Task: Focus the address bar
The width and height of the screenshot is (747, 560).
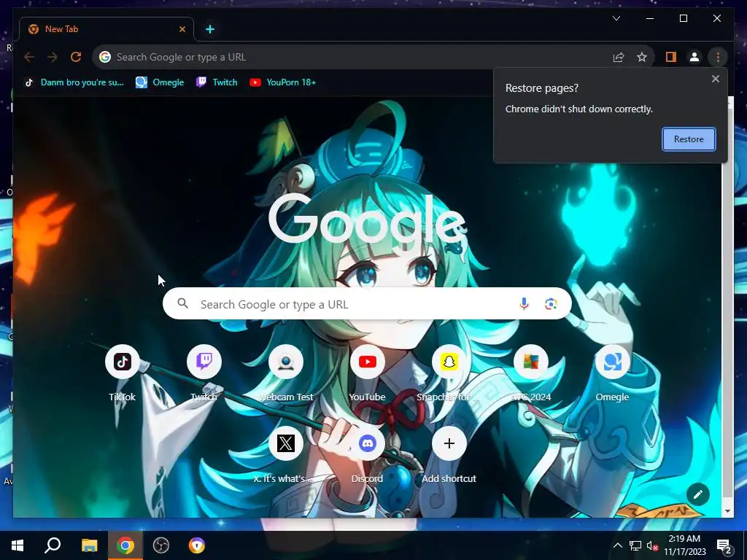Action: pyautogui.click(x=362, y=57)
